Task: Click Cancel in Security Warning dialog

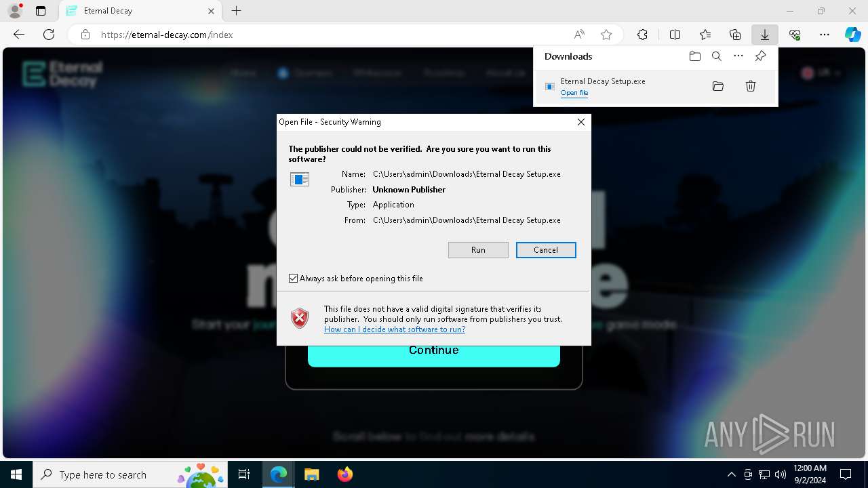Action: click(546, 250)
